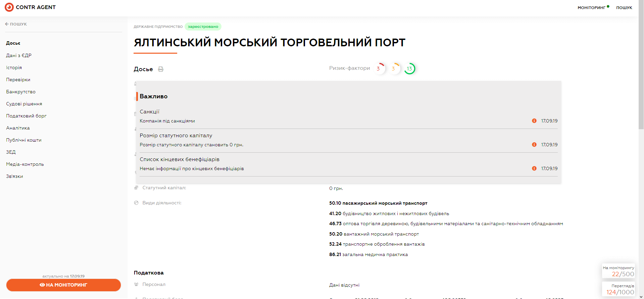The width and height of the screenshot is (644, 299).
Task: Click the зареєстровано status badge
Action: pyautogui.click(x=203, y=27)
